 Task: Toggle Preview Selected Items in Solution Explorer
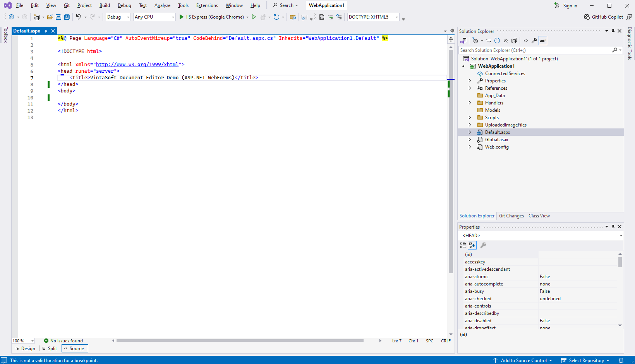point(543,41)
